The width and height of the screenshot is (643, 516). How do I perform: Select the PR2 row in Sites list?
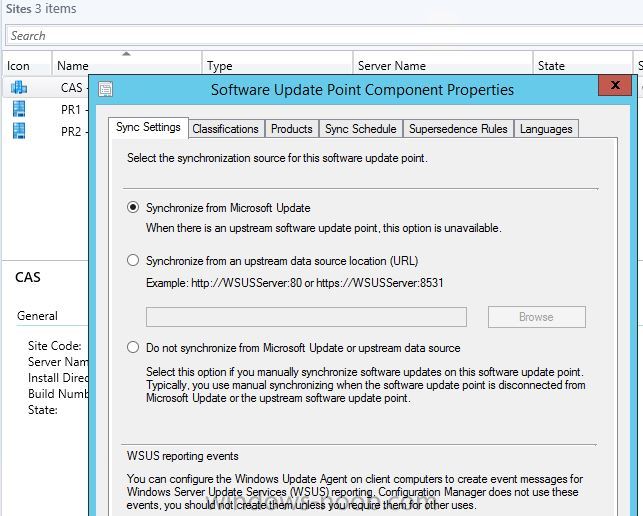click(x=45, y=131)
